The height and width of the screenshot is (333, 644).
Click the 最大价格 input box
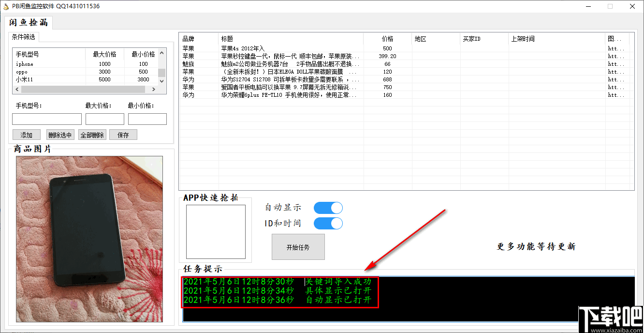click(x=105, y=119)
